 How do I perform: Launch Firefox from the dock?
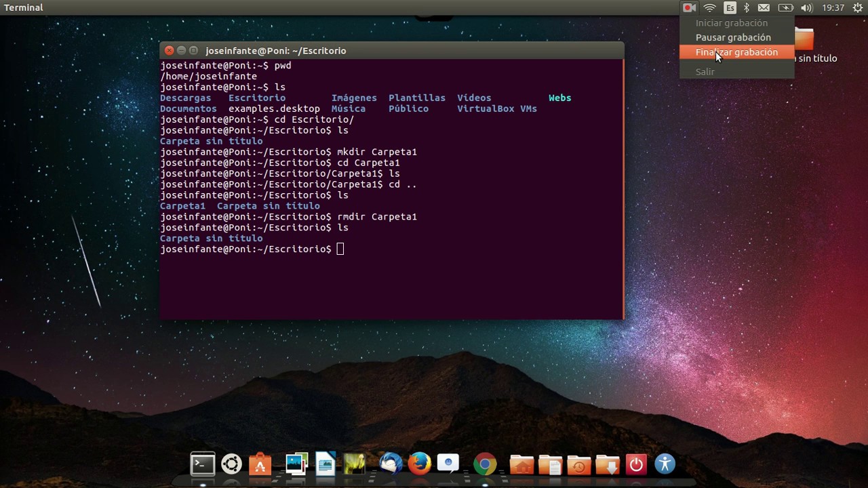pos(420,464)
